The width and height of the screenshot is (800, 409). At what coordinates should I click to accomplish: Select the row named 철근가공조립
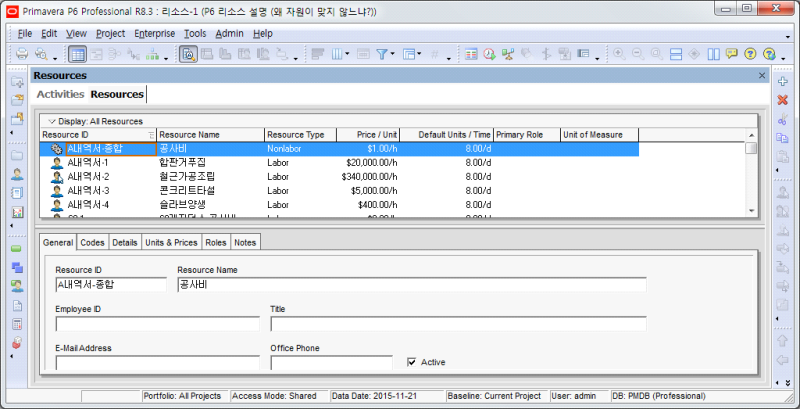(339, 177)
